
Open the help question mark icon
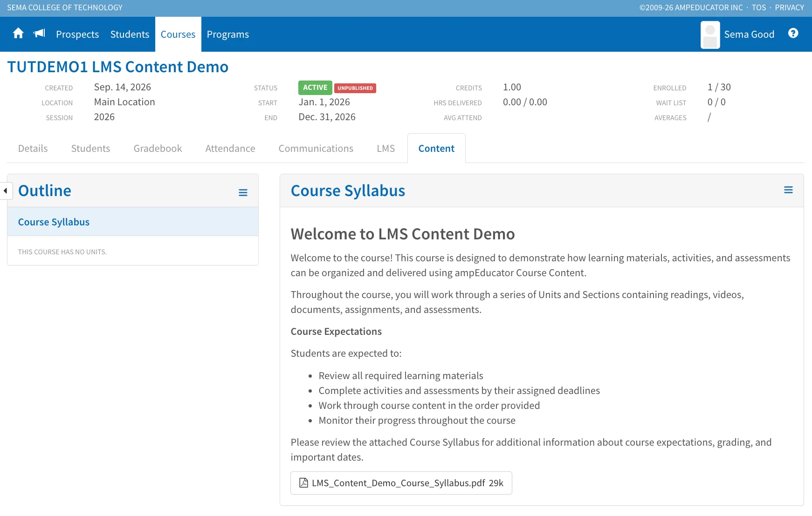[793, 34]
